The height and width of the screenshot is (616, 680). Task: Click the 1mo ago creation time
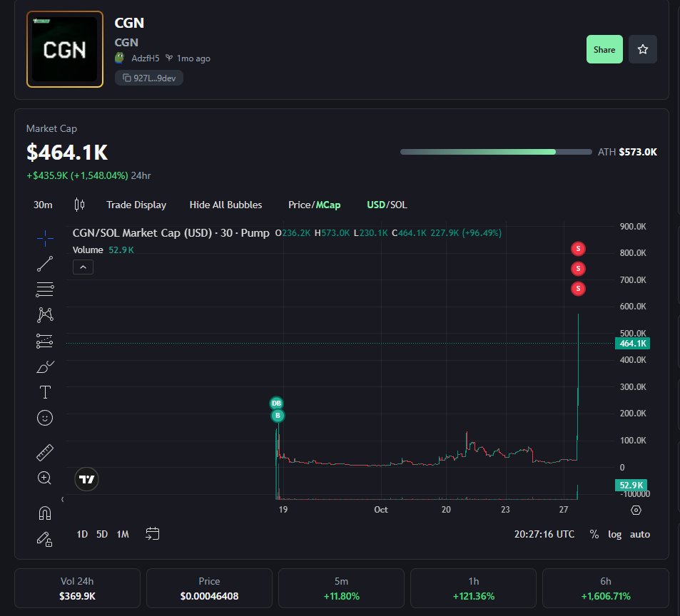(193, 58)
